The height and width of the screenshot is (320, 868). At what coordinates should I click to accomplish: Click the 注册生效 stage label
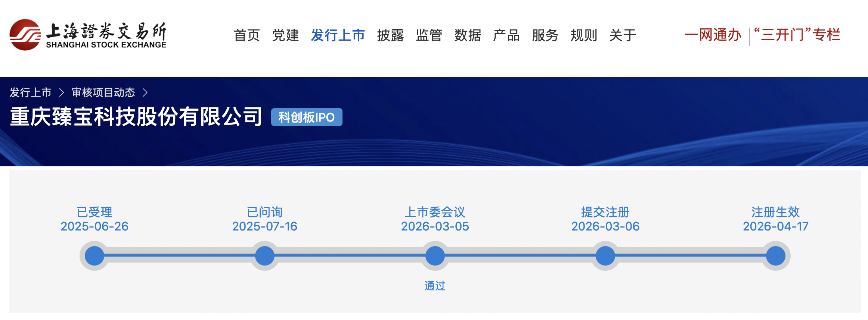point(776,212)
